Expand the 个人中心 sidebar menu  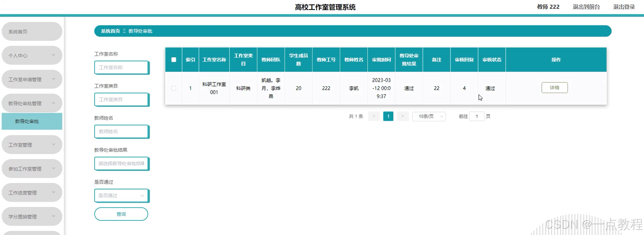coord(32,55)
